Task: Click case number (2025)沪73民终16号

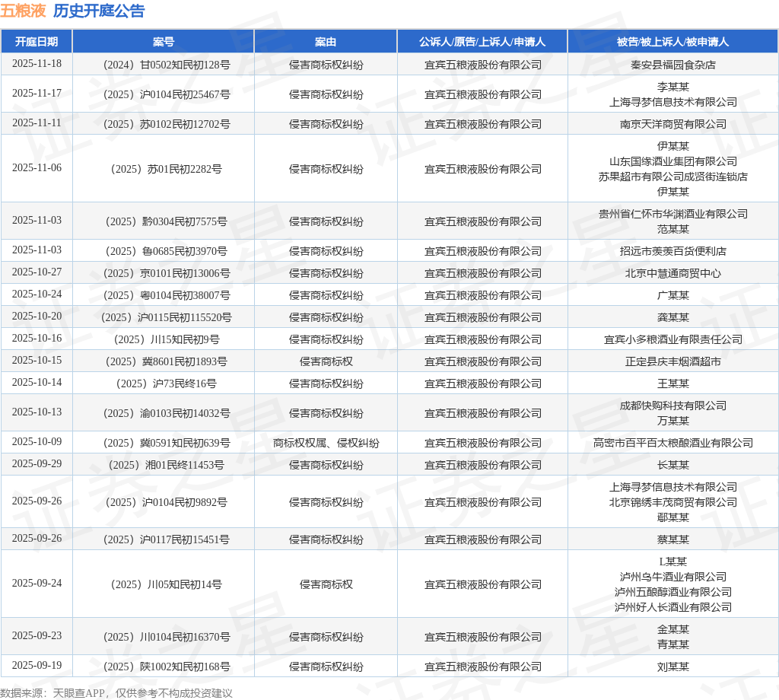Action: 167,383
